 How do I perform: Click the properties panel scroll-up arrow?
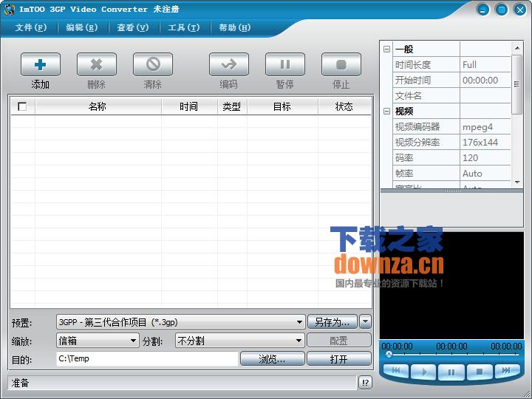(x=516, y=48)
